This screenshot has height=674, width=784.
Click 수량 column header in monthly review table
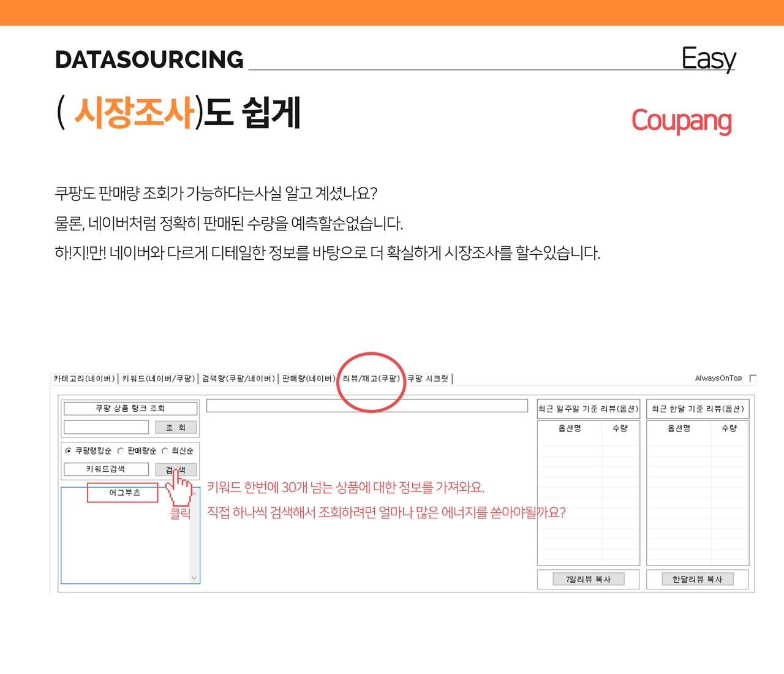point(729,428)
